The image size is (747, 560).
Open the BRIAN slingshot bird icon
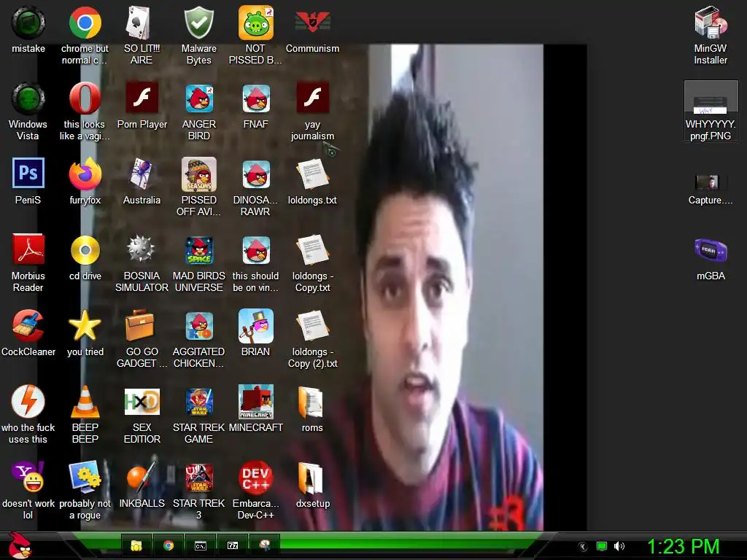[256, 326]
